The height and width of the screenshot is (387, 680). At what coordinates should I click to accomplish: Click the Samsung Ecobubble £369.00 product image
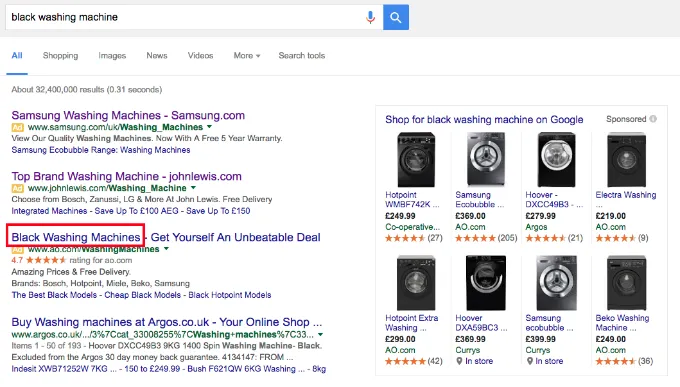486,160
